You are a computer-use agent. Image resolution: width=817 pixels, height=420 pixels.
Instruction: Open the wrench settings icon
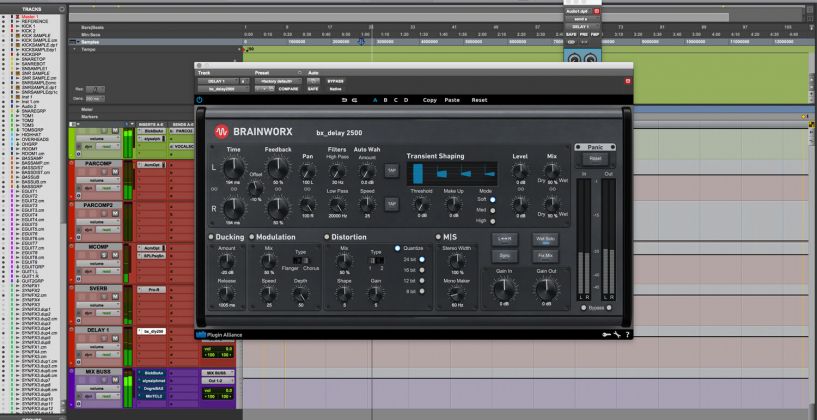click(617, 335)
